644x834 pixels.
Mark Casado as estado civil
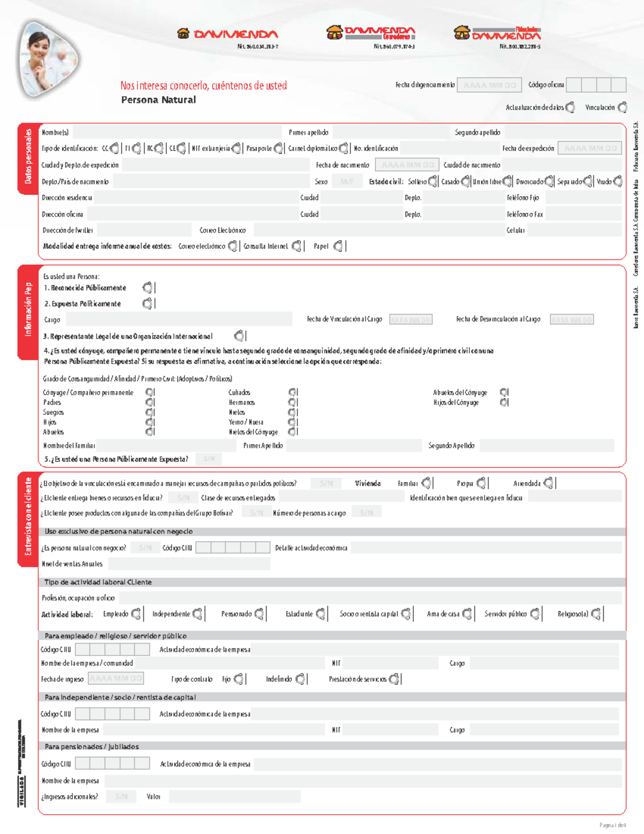(x=465, y=182)
